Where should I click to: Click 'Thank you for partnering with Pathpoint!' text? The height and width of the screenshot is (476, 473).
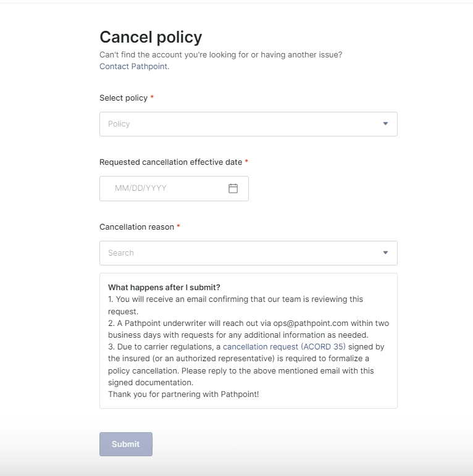[183, 394]
